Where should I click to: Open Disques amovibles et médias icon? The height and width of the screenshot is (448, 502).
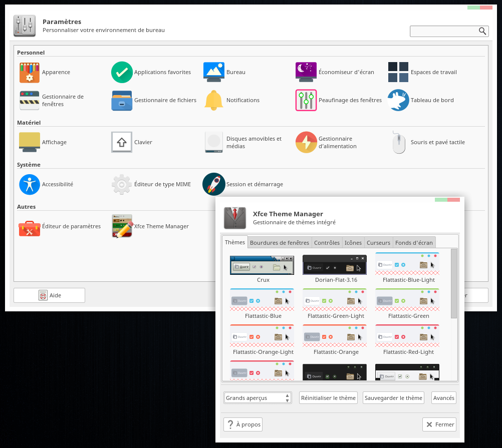point(214,142)
